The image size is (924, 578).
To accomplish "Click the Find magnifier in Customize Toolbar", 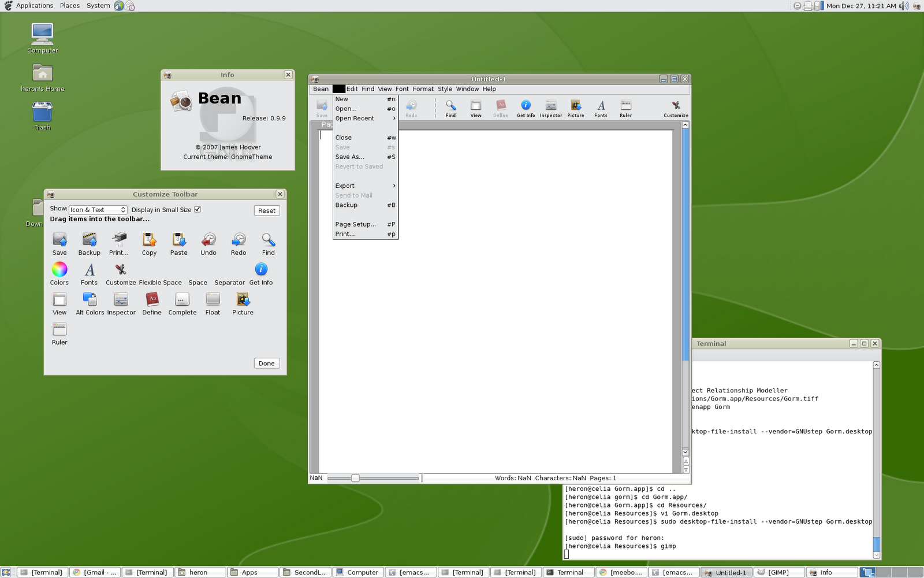I will 269,239.
